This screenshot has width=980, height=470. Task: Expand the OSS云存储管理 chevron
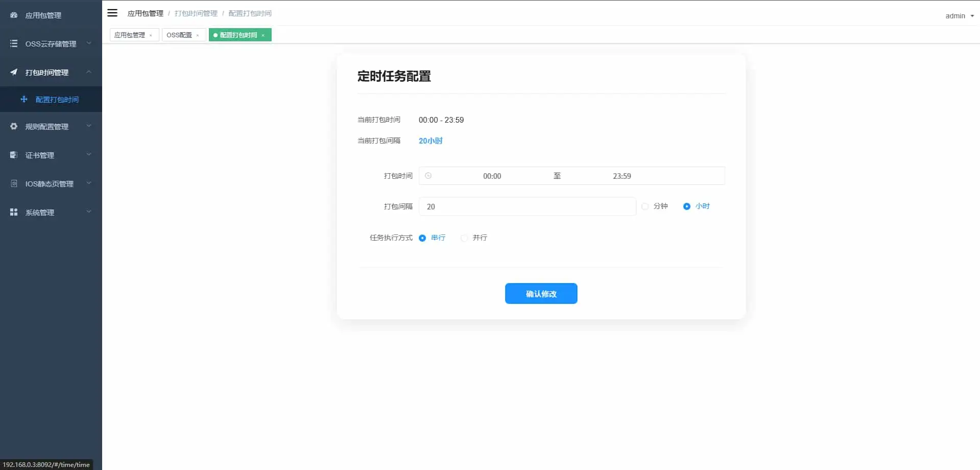point(89,43)
